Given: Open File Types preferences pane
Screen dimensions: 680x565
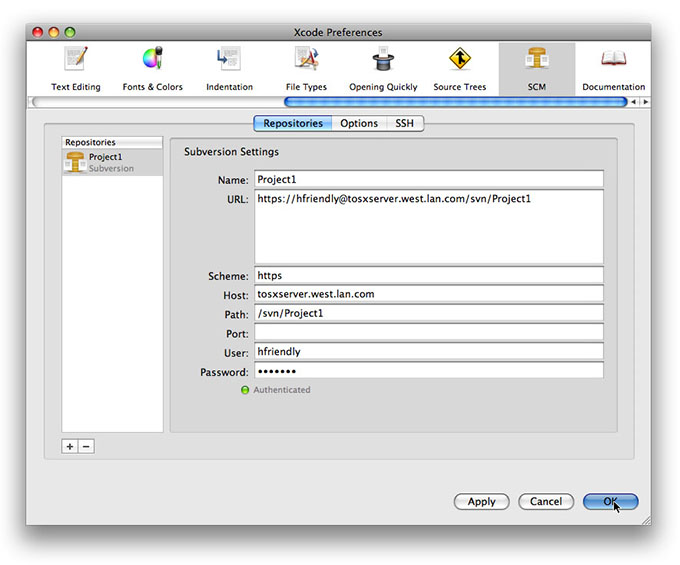Looking at the screenshot, I should coord(306,69).
